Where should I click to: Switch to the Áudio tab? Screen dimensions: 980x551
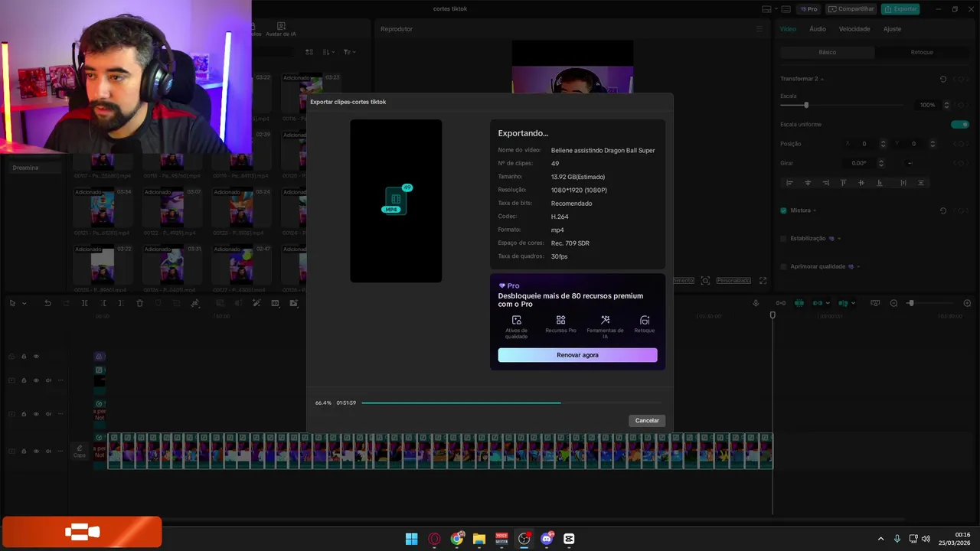click(x=818, y=29)
